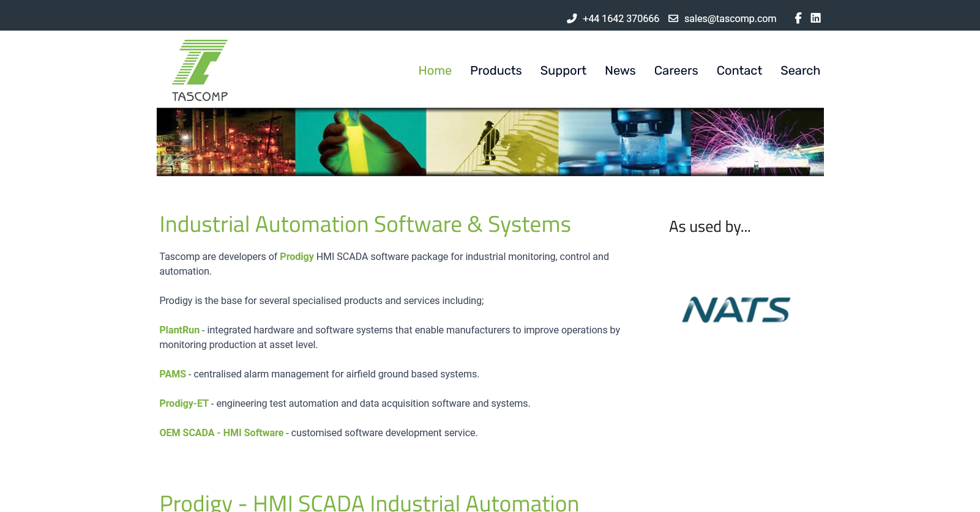This screenshot has width=980, height=512.
Task: Navigate to Careers page
Action: 676,70
